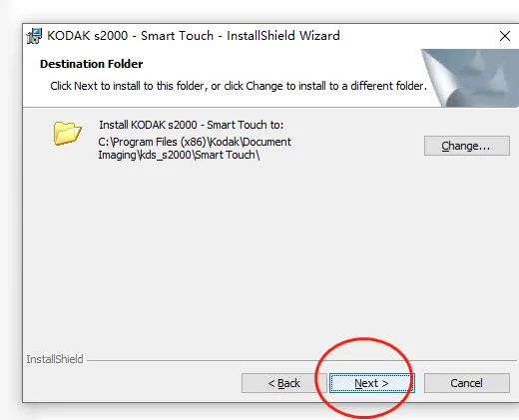This screenshot has height=420, width=519.
Task: Go to the previous step with Back
Action: [284, 383]
